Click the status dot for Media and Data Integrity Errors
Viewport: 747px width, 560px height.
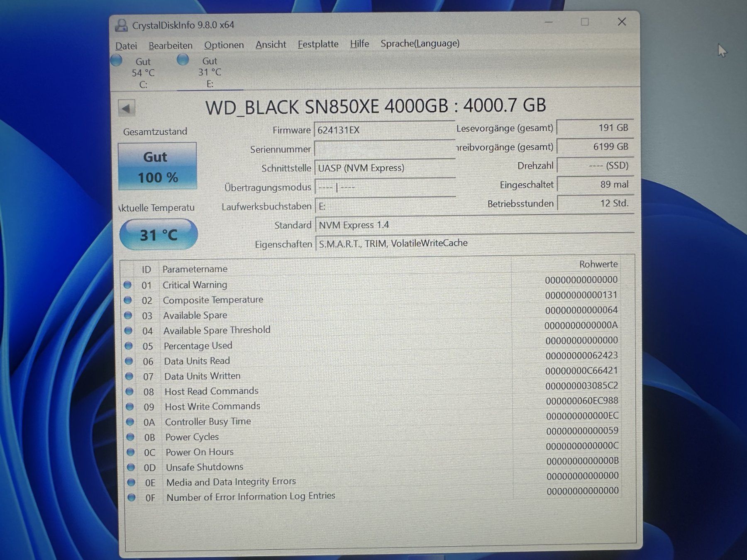click(131, 482)
